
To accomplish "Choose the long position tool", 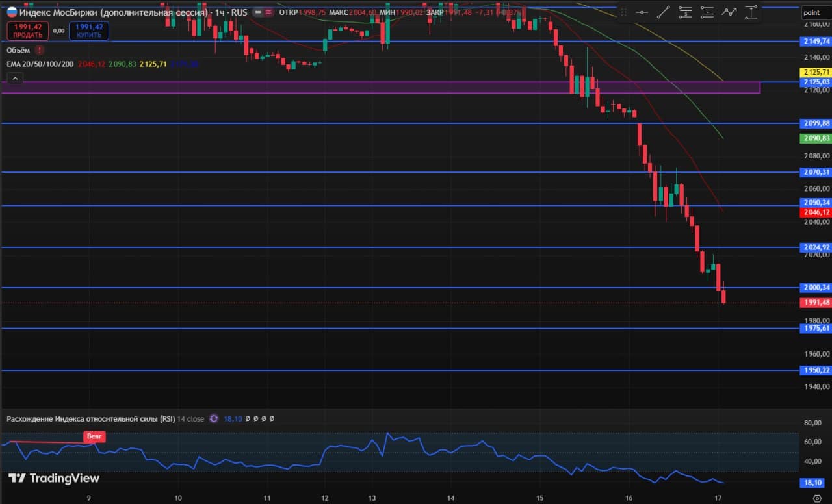I will tap(707, 12).
